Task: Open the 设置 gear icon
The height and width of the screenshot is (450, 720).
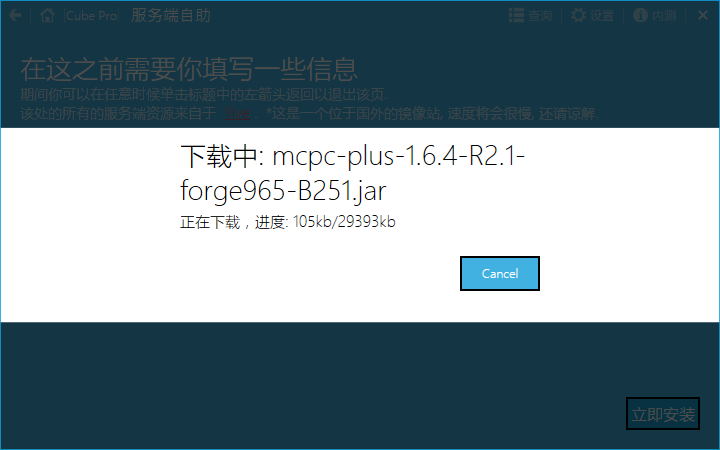Action: pyautogui.click(x=578, y=15)
